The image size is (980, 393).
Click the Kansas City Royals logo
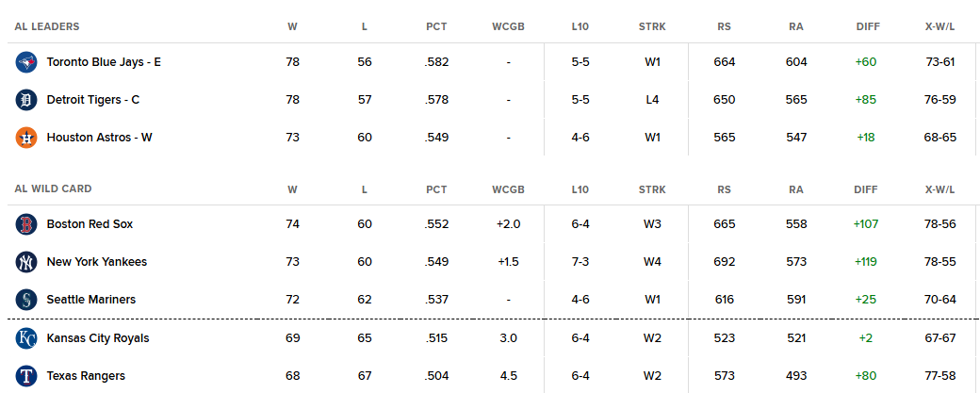point(26,338)
